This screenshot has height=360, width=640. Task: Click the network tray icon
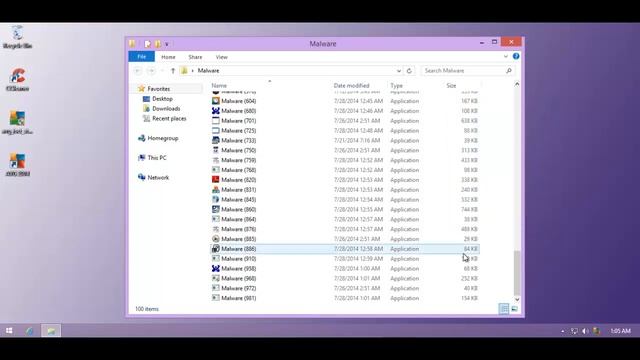[x=574, y=331]
